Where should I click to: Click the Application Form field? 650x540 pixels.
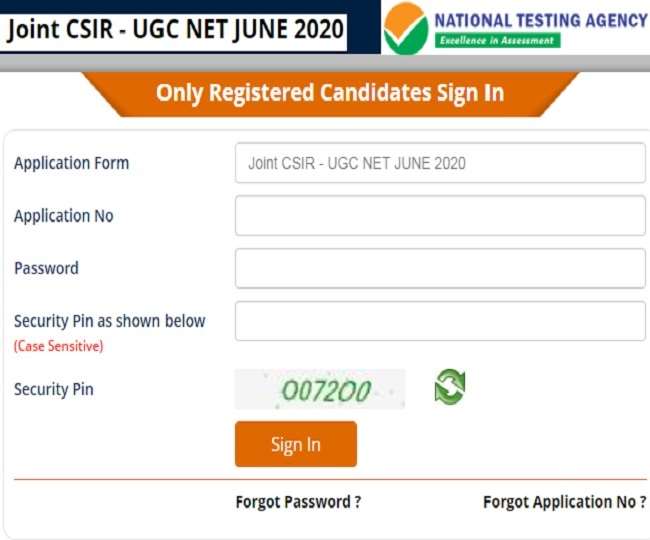440,163
